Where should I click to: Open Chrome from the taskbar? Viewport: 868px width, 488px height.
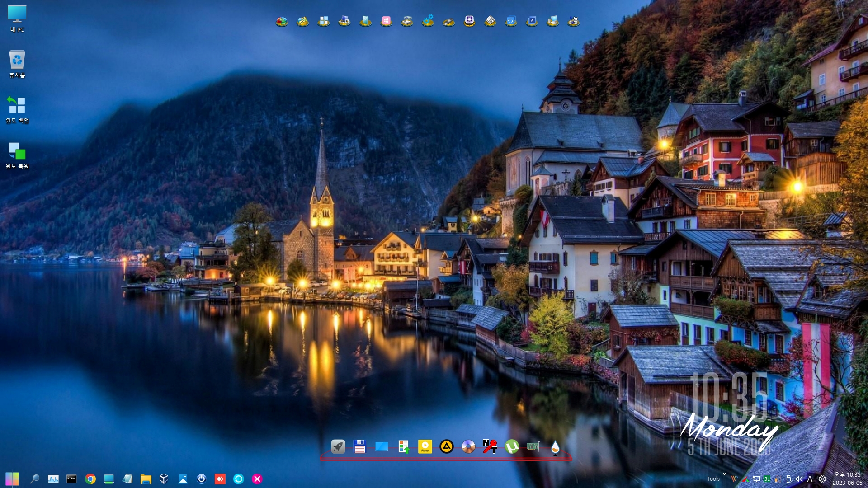[x=90, y=479]
